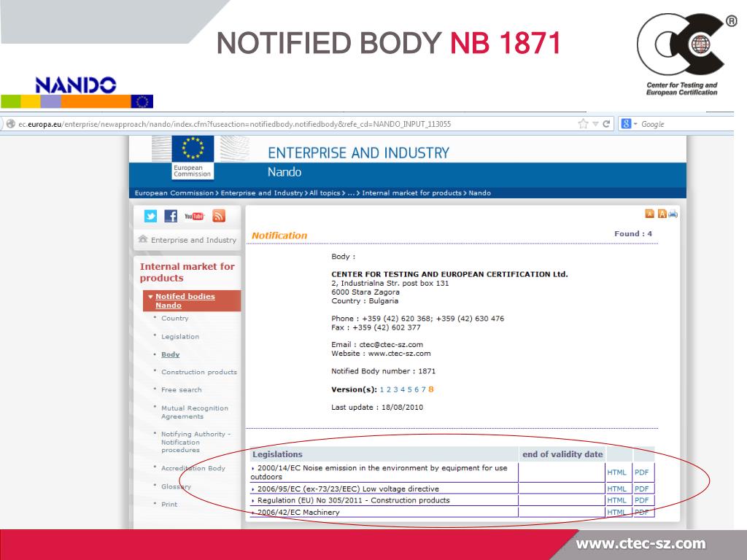Expand the Regulation (EU) No 305/2011 row
Viewport: 747px width, 560px height.
253,501
